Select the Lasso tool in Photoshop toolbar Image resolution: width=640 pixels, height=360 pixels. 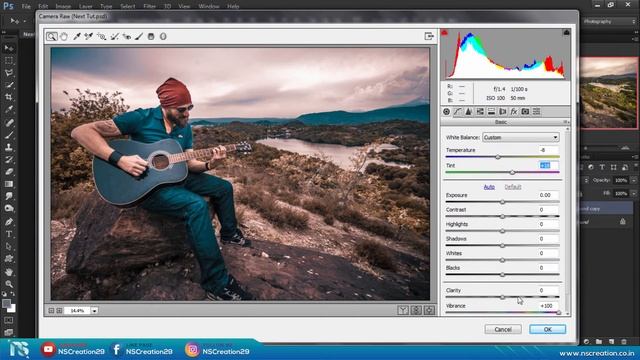(x=9, y=73)
